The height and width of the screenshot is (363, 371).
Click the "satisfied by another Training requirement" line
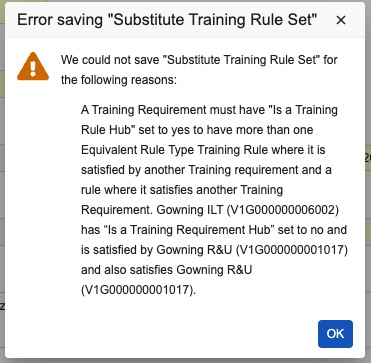click(x=190, y=170)
